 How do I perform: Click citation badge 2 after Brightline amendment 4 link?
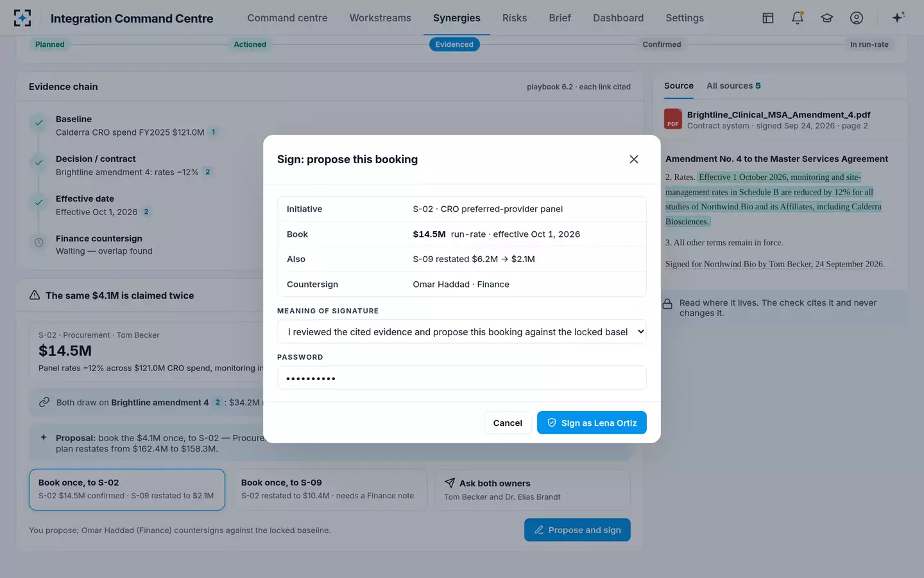click(x=218, y=402)
